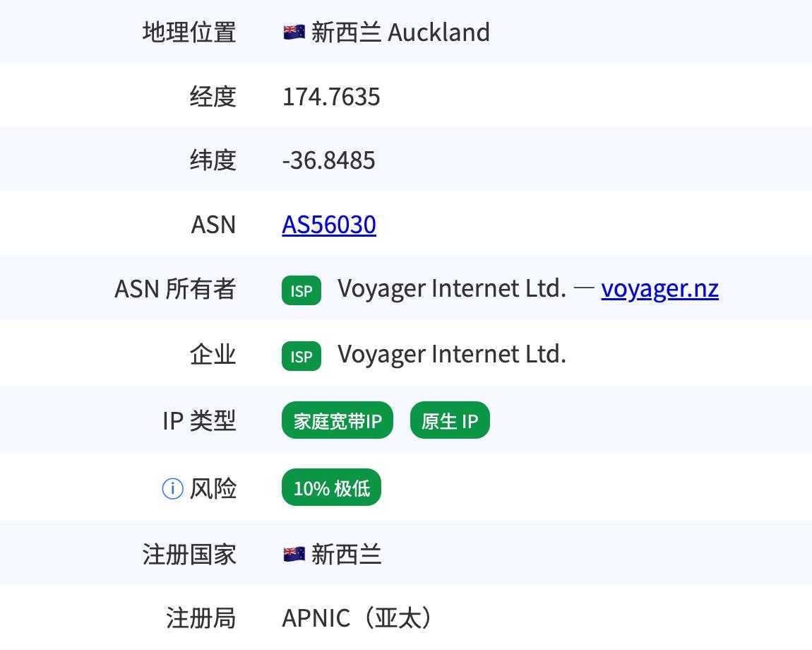Click the ISP badge in 企业 row
Screen dimensions: 812x650
(x=301, y=356)
